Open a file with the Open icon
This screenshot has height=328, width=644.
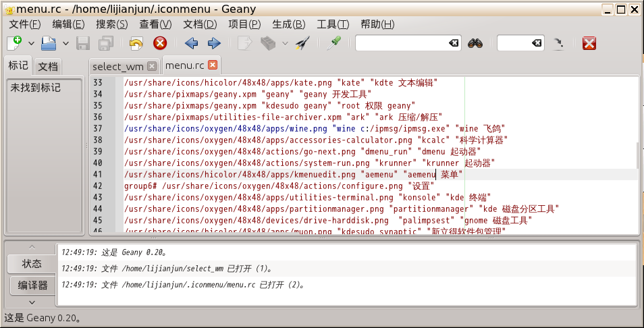click(49, 43)
